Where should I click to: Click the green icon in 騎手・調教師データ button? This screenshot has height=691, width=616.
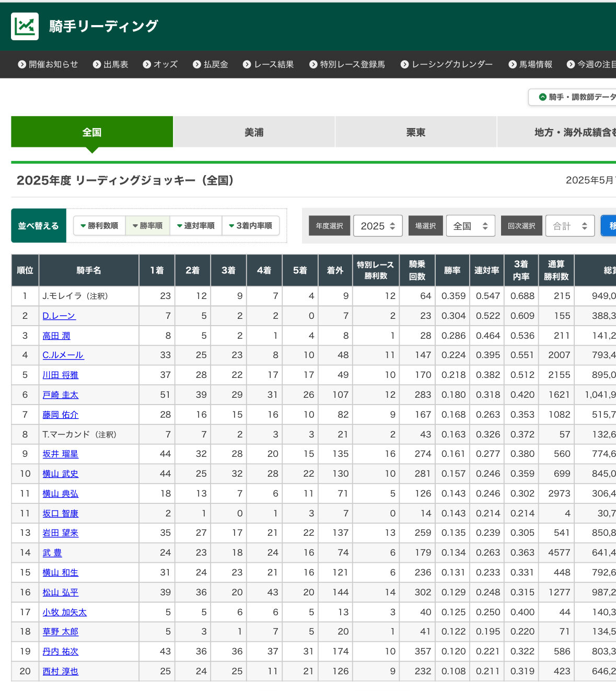542,97
